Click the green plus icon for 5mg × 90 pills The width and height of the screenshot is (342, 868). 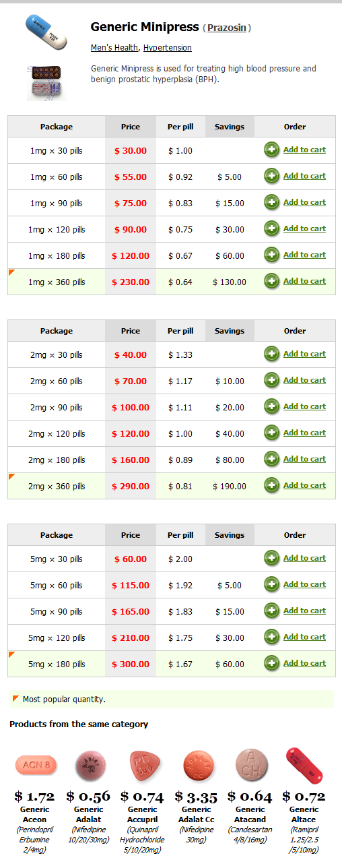point(272,611)
